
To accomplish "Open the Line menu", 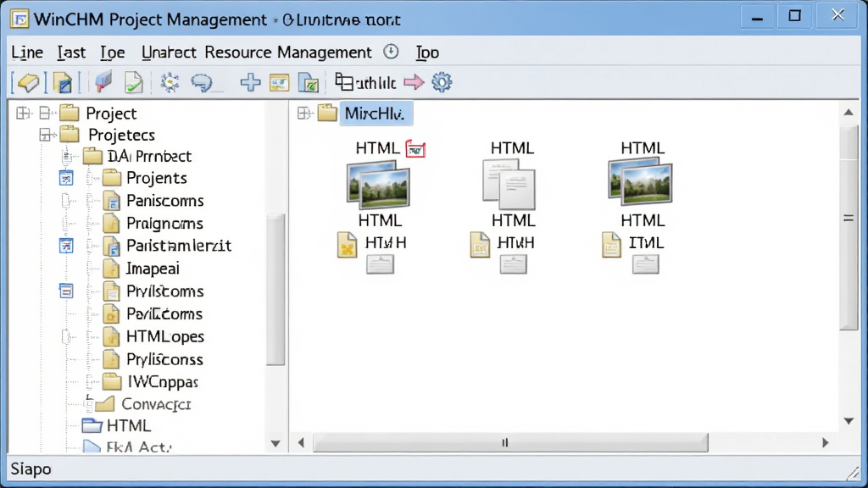I will [27, 53].
